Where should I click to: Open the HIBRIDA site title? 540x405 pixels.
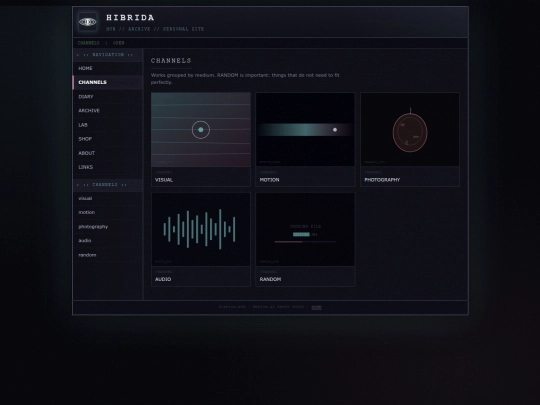(x=130, y=18)
